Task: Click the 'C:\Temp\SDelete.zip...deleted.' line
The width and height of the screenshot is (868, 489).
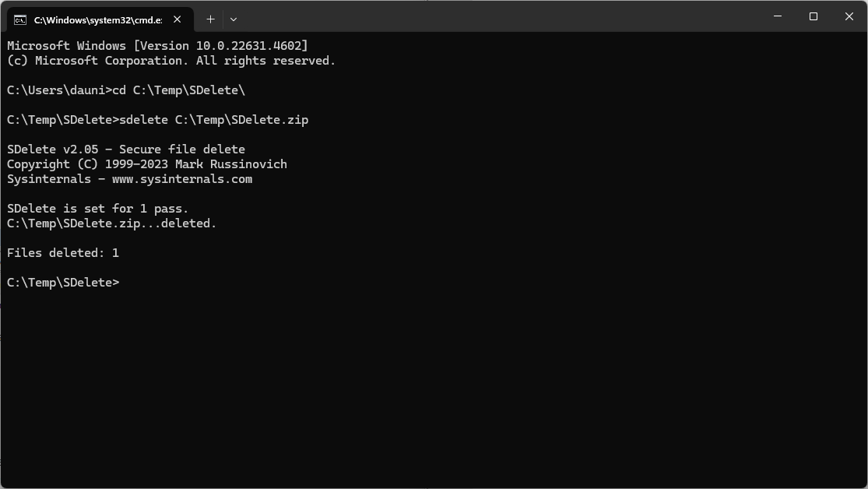Action: 112,223
